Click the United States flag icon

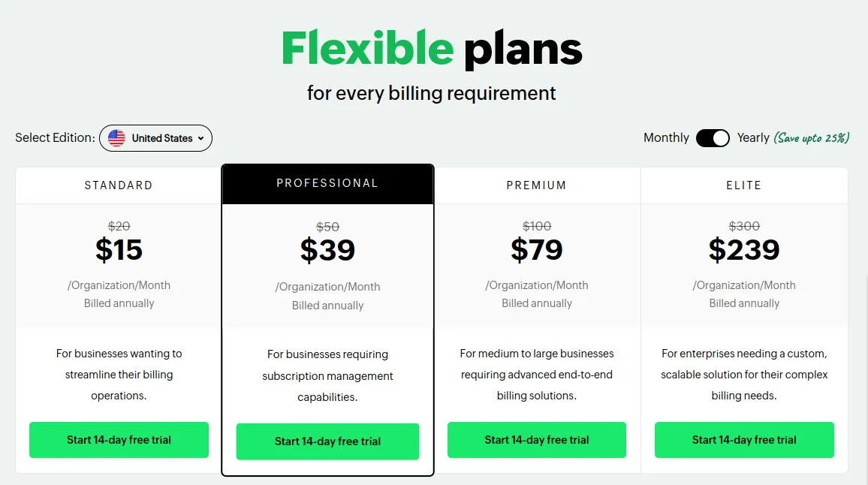point(116,138)
